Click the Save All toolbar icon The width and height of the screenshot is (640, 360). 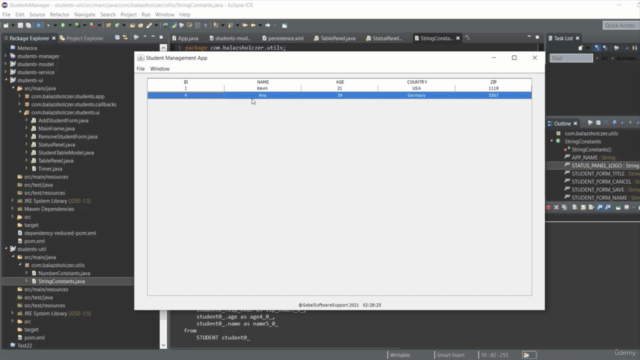tap(29, 25)
